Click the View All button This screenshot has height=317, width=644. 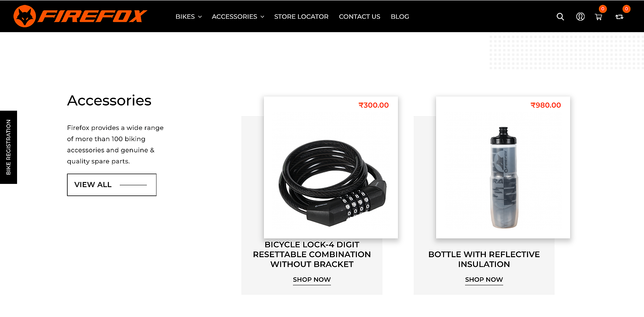coord(111,185)
